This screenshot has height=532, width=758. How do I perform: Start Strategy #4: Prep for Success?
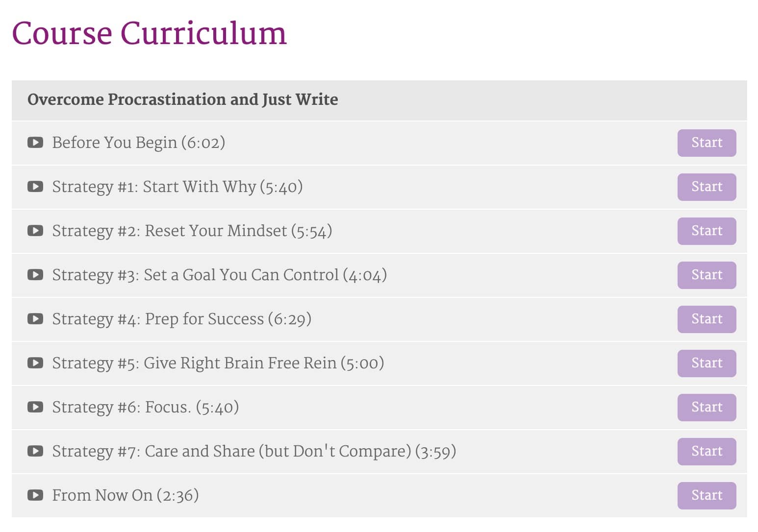pos(707,319)
